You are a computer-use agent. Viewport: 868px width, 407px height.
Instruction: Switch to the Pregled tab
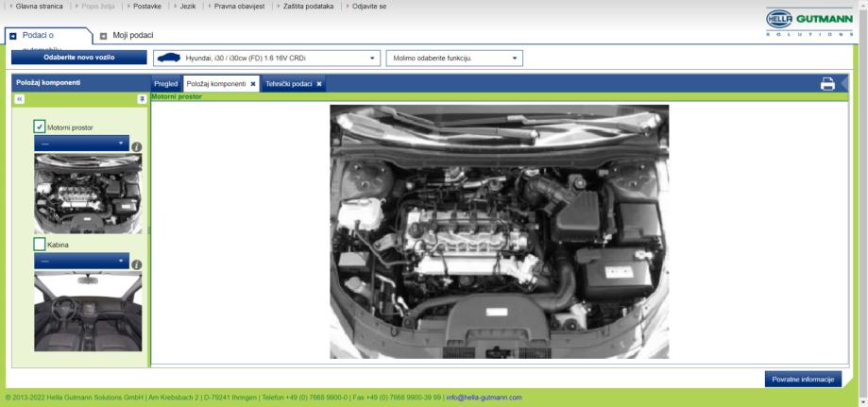point(166,84)
